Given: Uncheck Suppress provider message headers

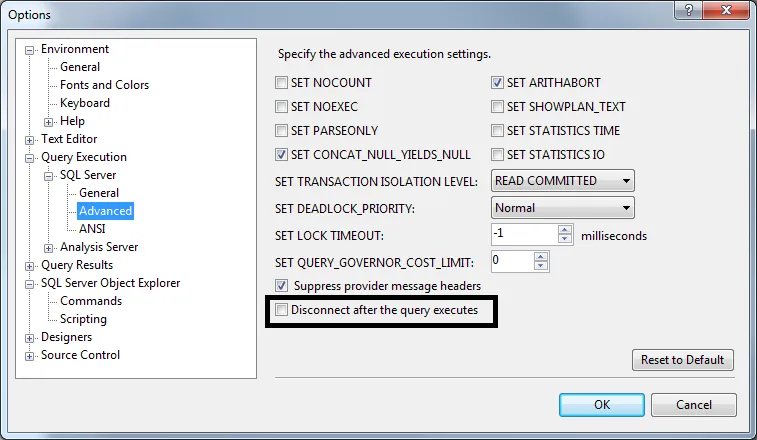Looking at the screenshot, I should (281, 285).
